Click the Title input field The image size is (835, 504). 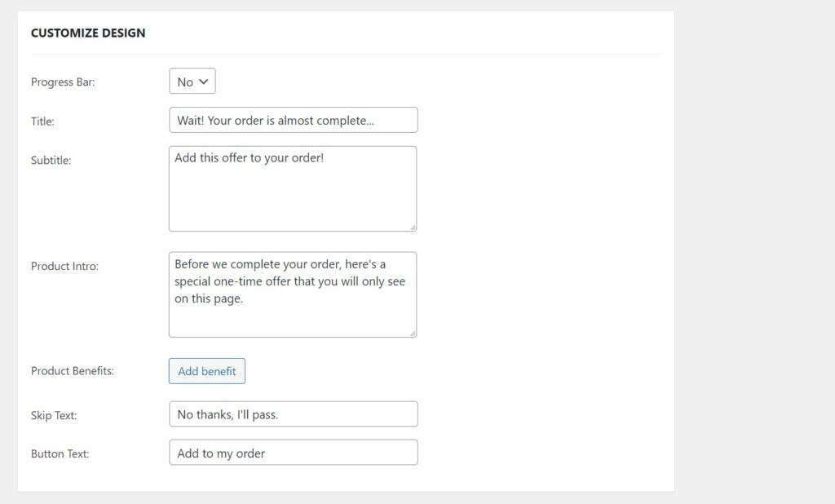pyautogui.click(x=294, y=120)
